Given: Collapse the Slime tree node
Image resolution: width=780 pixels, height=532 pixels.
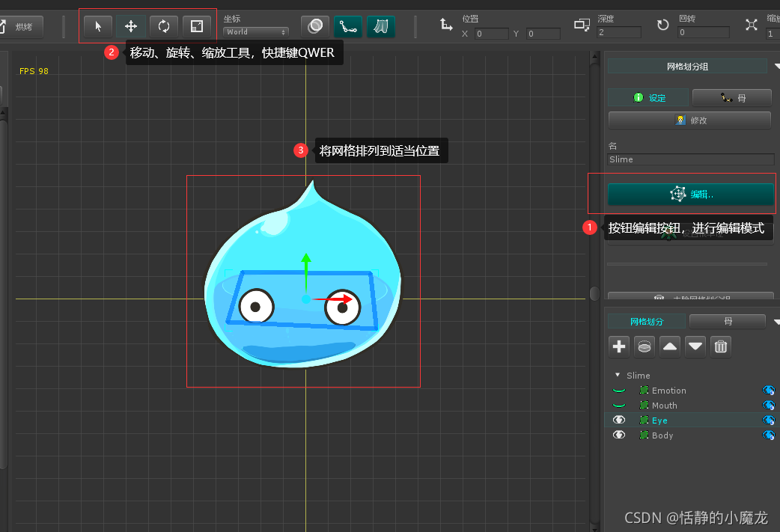Looking at the screenshot, I should coord(618,375).
